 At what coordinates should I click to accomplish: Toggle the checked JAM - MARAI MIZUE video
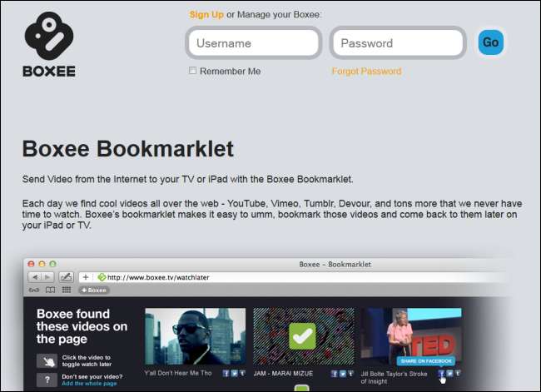click(x=303, y=336)
